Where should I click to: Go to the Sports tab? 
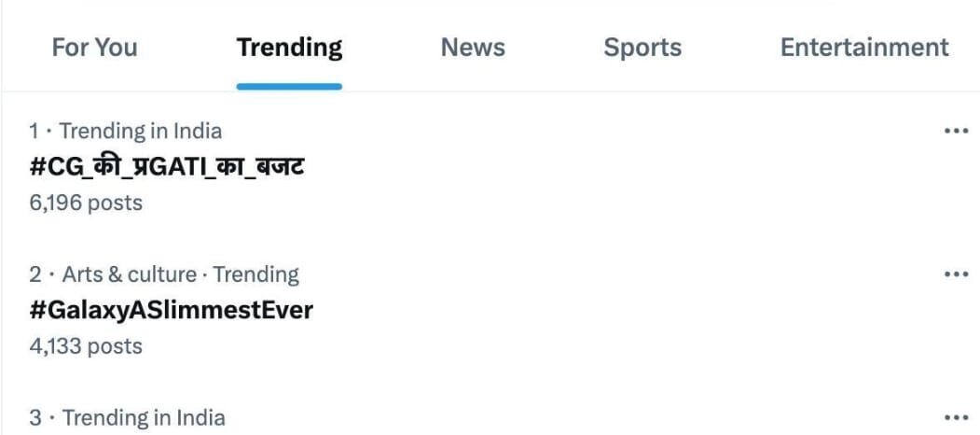(x=642, y=48)
